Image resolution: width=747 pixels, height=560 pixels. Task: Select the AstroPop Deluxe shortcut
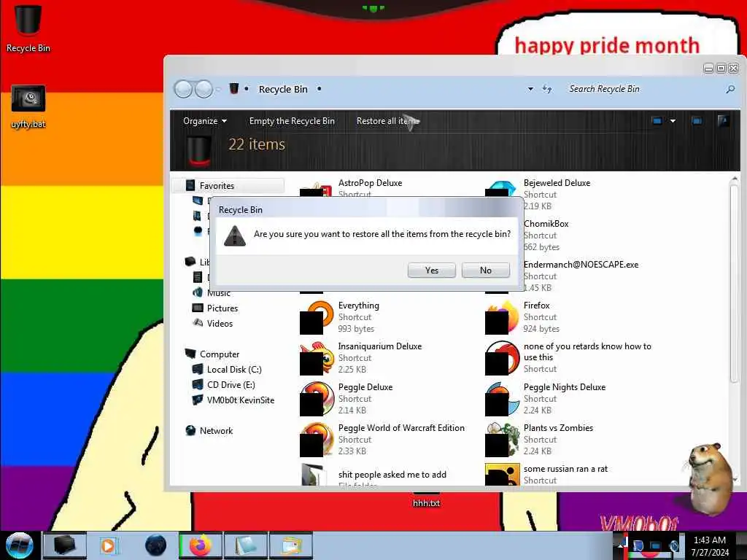(x=370, y=183)
